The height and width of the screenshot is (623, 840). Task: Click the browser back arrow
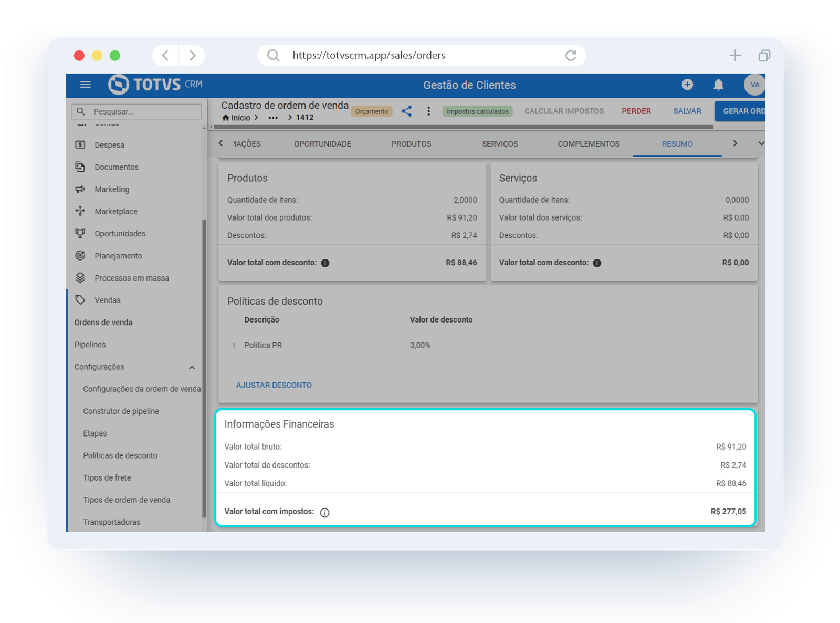tap(165, 55)
